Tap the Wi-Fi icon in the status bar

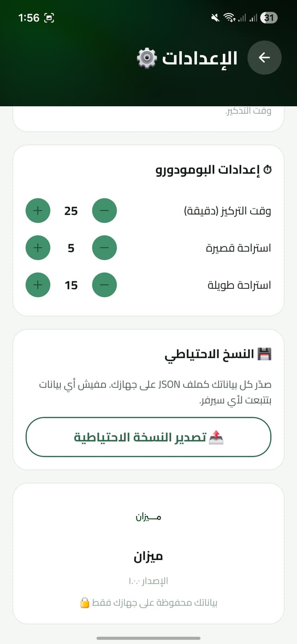click(229, 18)
